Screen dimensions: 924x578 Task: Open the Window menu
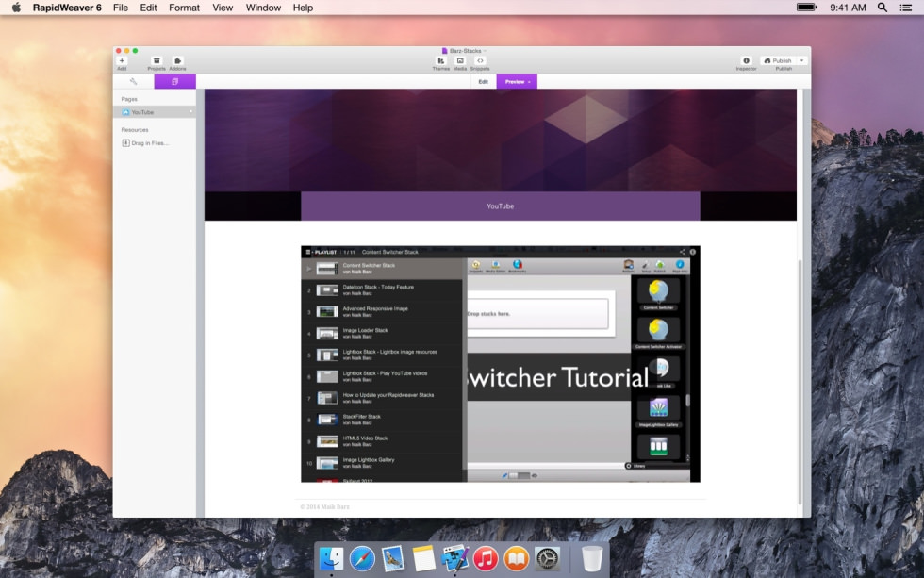click(x=263, y=8)
